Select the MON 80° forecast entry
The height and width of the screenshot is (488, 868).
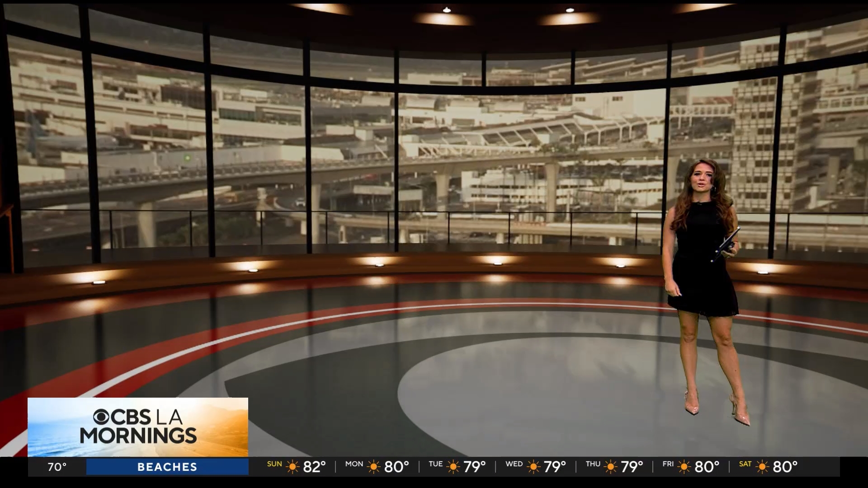(377, 467)
